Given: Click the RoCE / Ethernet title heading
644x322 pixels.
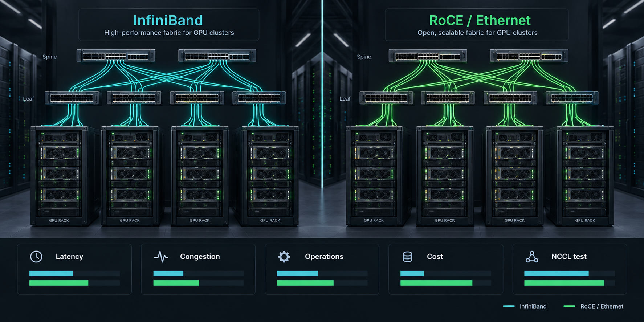Looking at the screenshot, I should (x=480, y=20).
